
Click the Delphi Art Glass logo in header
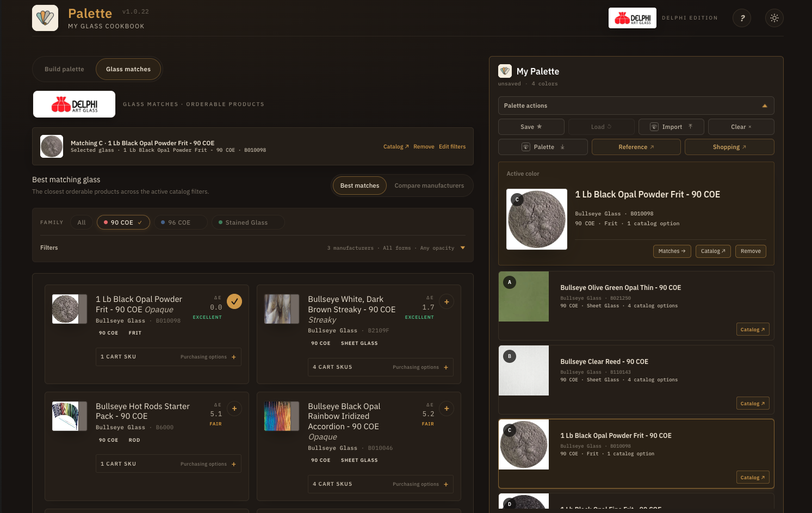pos(633,18)
